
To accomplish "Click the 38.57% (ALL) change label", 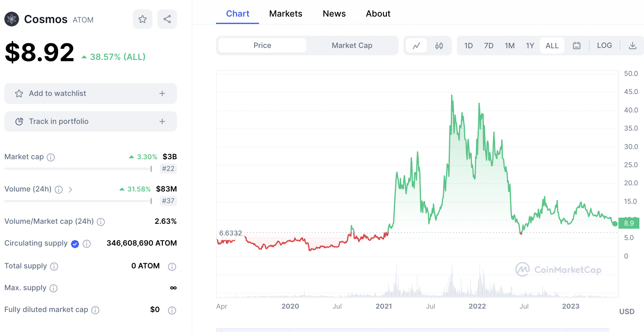I will [x=113, y=57].
